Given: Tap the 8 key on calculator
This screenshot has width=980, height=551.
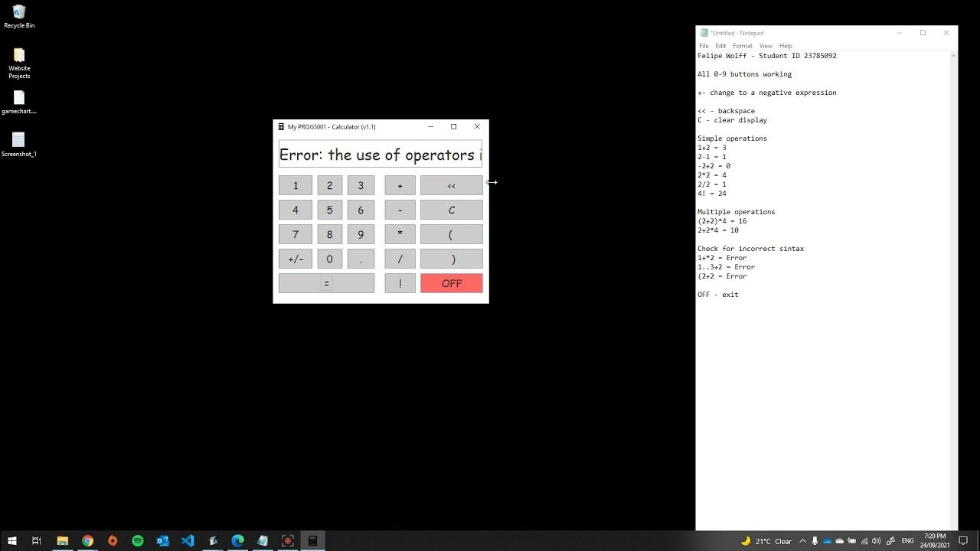Looking at the screenshot, I should [x=330, y=234].
